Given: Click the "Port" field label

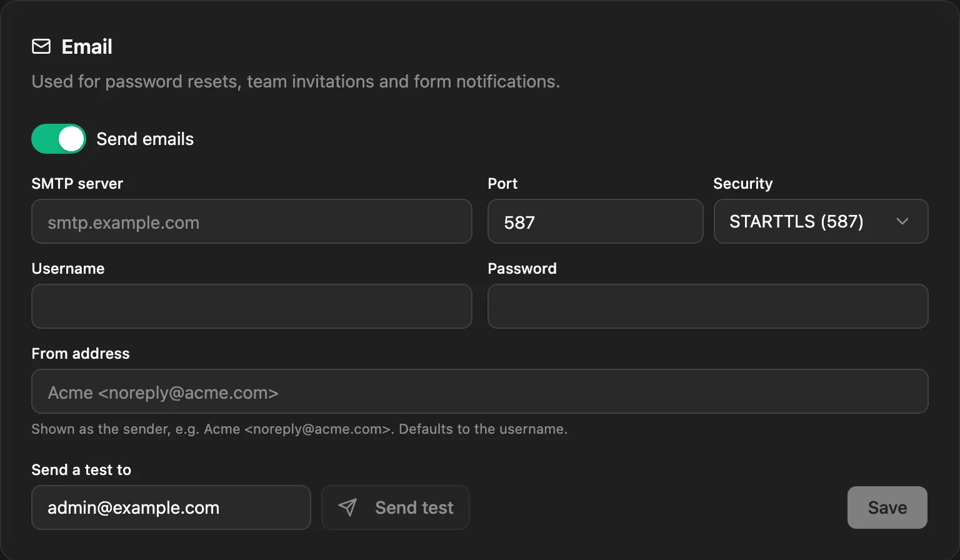Looking at the screenshot, I should click(x=502, y=184).
